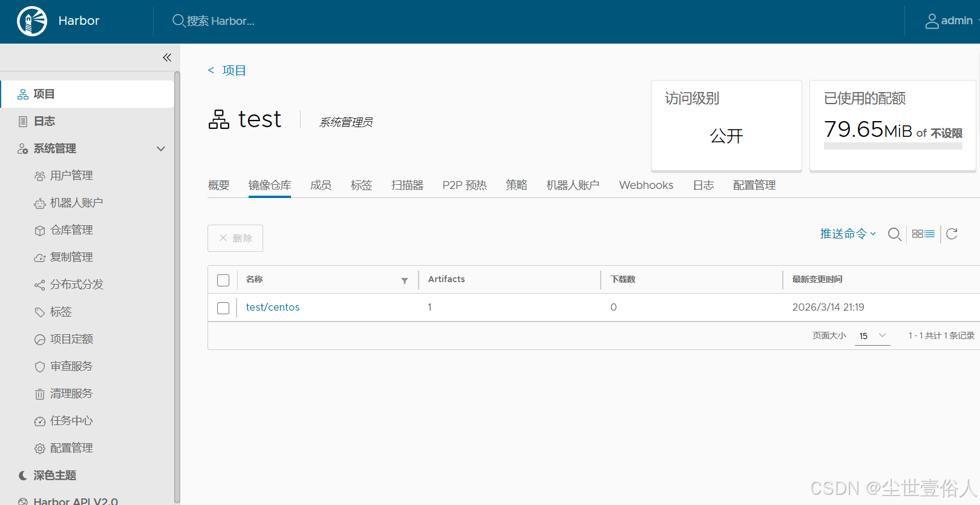Click the admin user avatar icon
Screen dimensions: 980x505
tap(932, 21)
